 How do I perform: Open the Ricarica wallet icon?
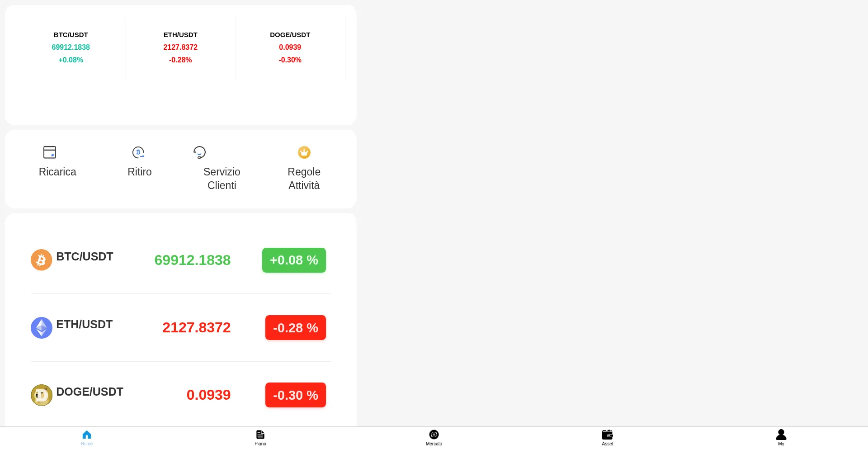[x=50, y=152]
